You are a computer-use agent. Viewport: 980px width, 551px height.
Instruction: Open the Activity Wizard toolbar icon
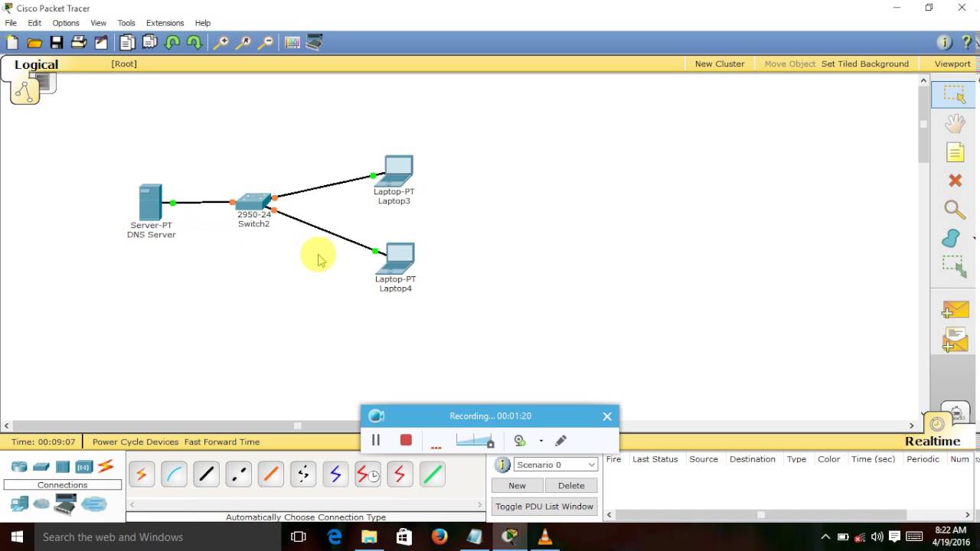101,43
